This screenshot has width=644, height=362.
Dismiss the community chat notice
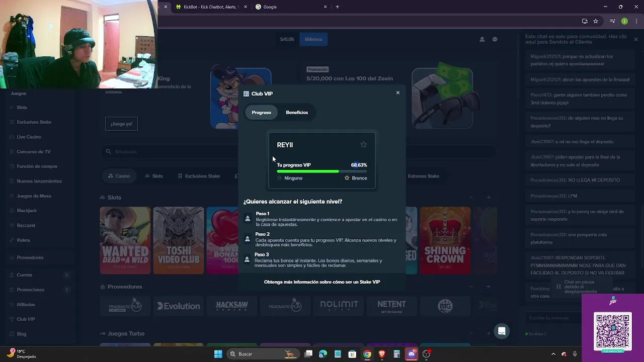click(x=635, y=39)
